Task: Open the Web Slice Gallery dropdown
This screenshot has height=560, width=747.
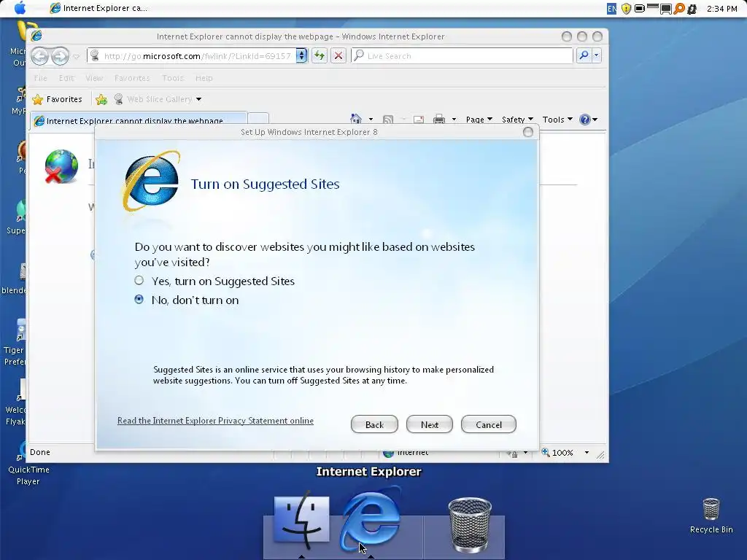Action: pyautogui.click(x=198, y=99)
